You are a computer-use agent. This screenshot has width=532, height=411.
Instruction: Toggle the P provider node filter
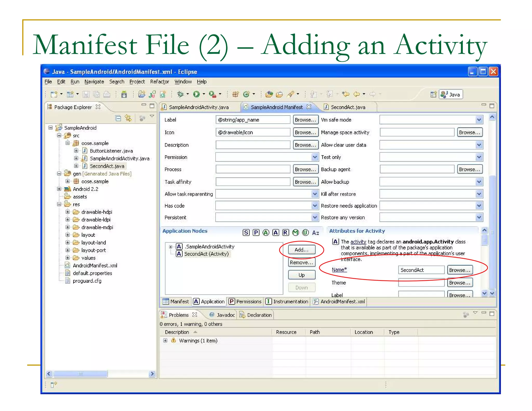256,233
